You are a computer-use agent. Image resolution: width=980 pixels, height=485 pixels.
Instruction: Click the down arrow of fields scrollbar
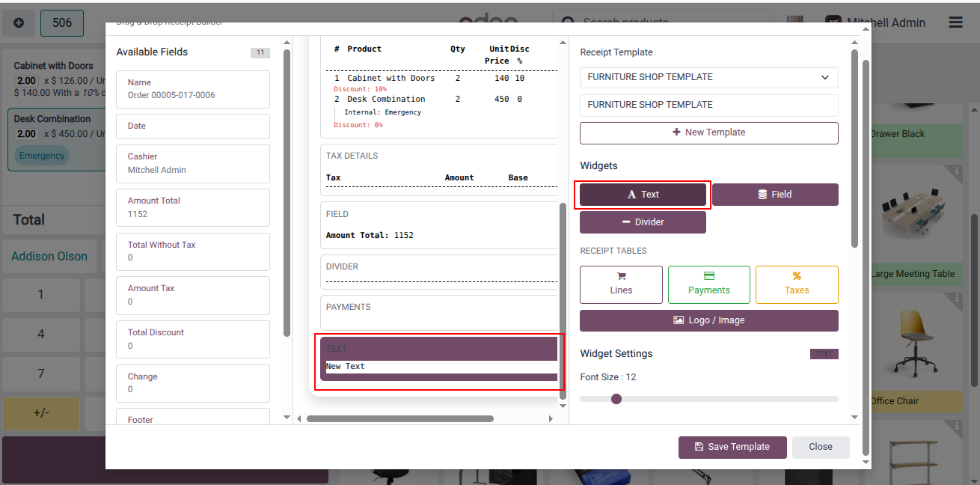tap(286, 417)
